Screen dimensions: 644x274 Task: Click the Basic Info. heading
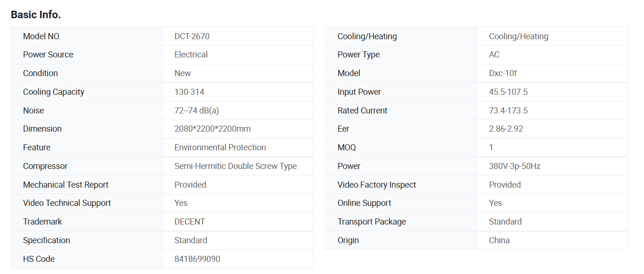pos(36,14)
